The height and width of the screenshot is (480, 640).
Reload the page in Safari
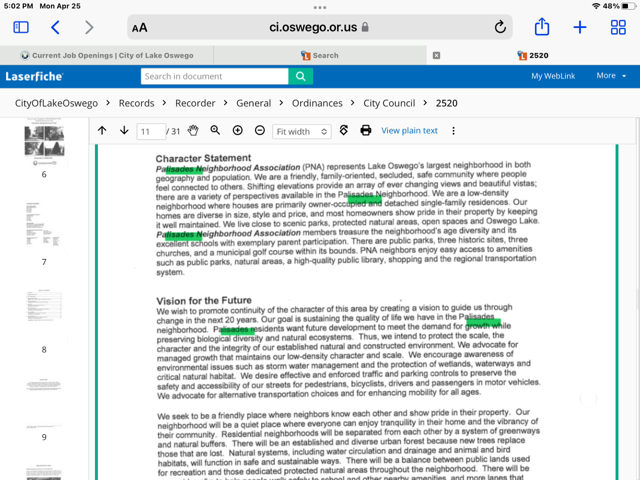pos(500,28)
